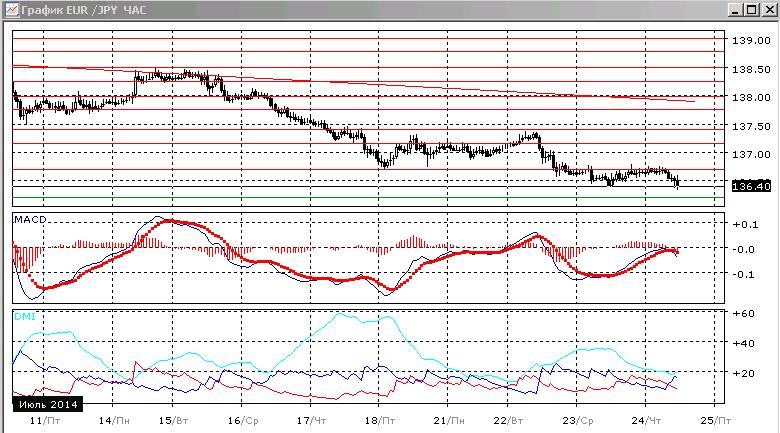The width and height of the screenshot is (780, 433).
Task: Click the +40 DMI scale value
Action: click(744, 343)
